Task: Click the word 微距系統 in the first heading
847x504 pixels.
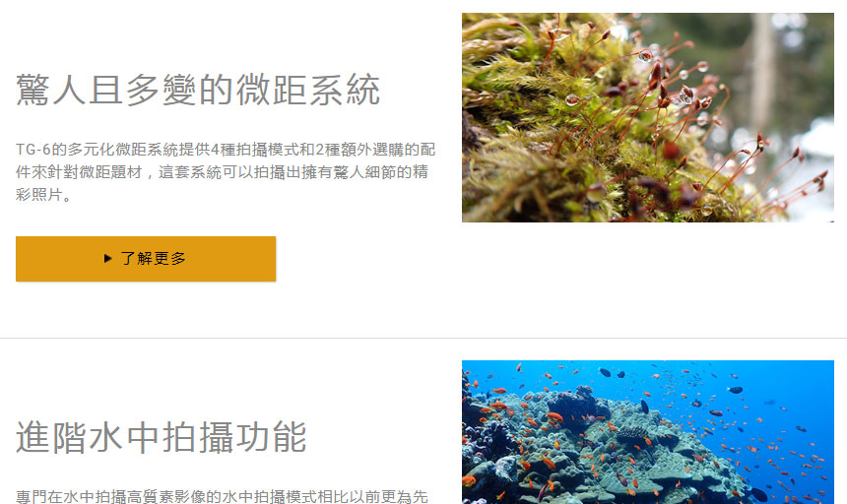Action: [x=308, y=90]
